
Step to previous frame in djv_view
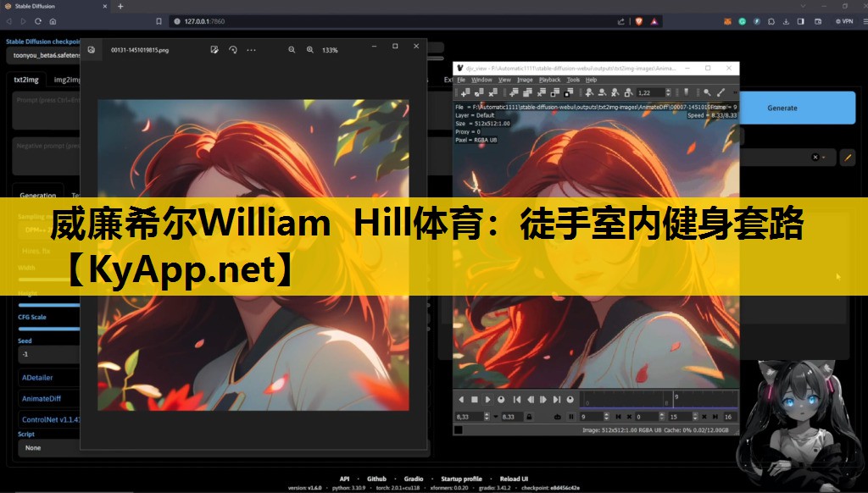point(531,400)
